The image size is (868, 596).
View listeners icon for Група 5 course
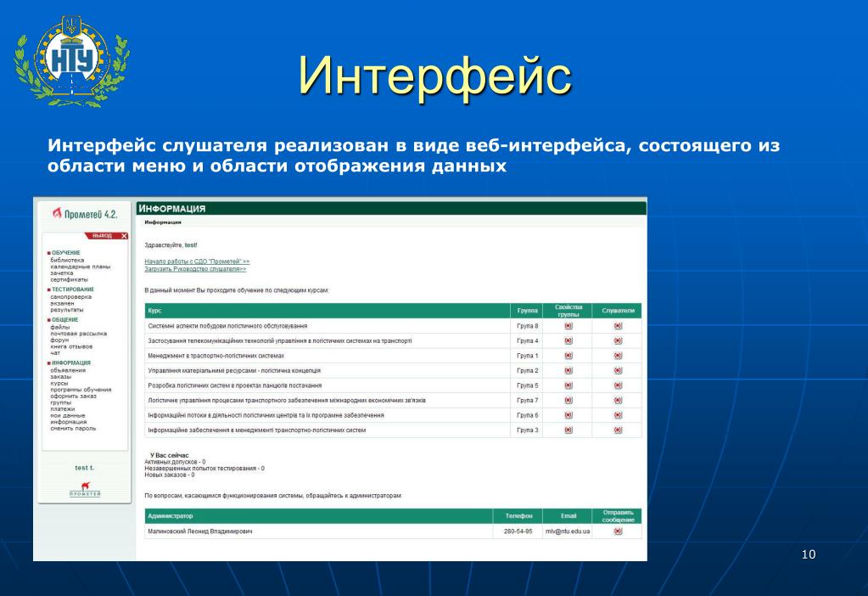tap(619, 385)
